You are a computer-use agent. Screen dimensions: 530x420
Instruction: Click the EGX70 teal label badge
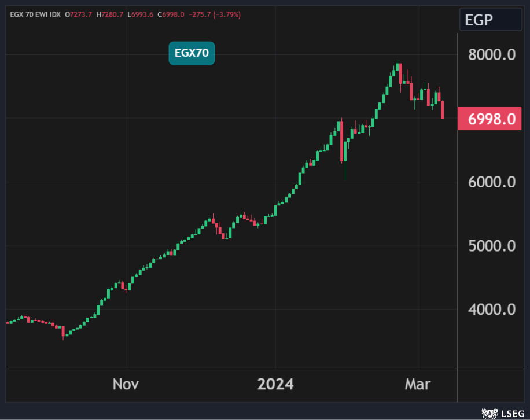(x=192, y=54)
